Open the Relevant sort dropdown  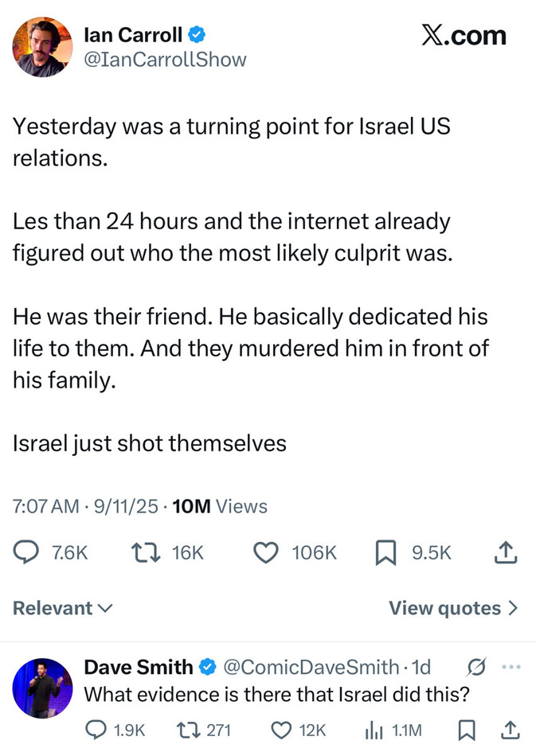click(63, 608)
